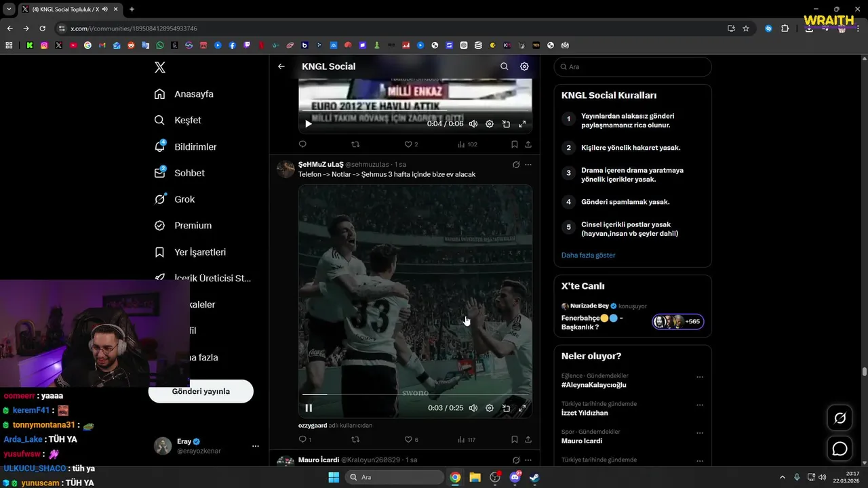Play the Milli Enkaz video
868x488 pixels.
[x=309, y=124]
